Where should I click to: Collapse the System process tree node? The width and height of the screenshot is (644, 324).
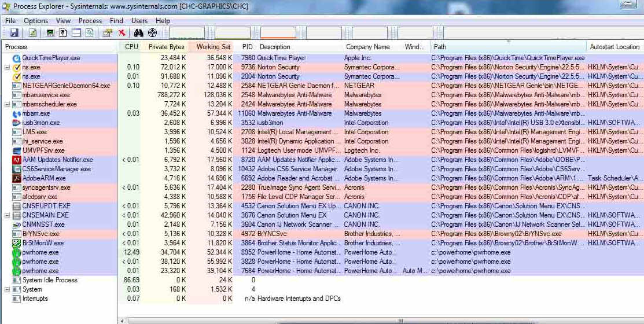(6, 289)
